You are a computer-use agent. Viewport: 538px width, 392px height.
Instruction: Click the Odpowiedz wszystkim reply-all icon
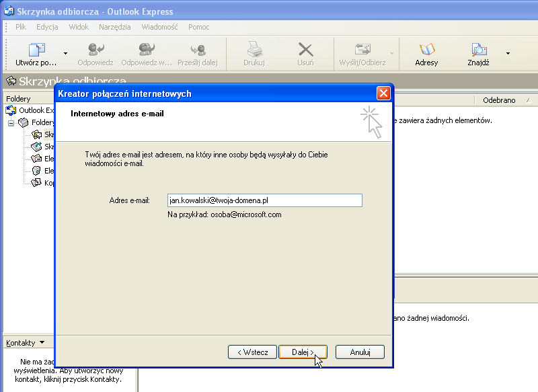coord(147,49)
